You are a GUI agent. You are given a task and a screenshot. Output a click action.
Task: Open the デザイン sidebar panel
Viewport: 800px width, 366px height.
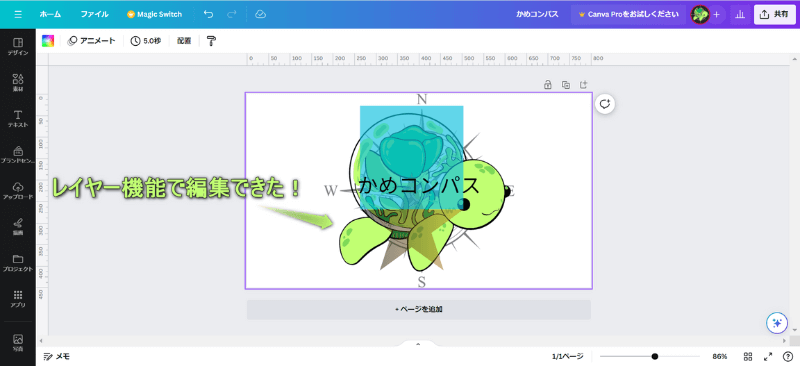[18, 46]
